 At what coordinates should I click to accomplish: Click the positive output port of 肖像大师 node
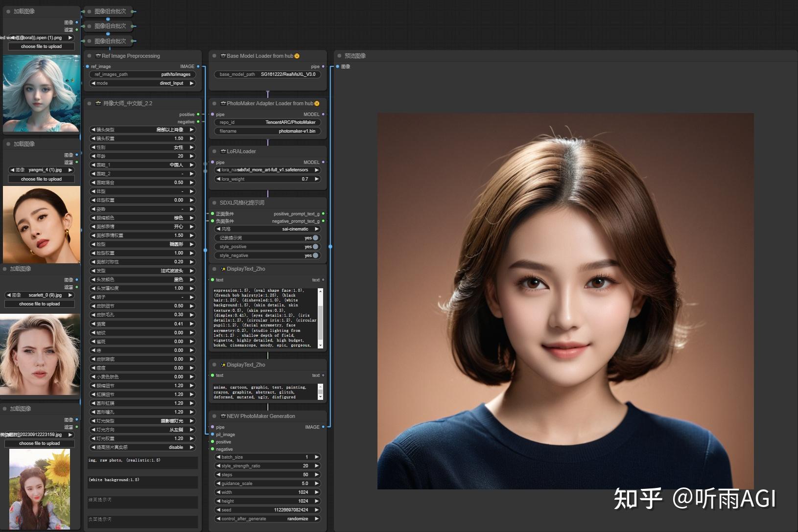point(198,114)
